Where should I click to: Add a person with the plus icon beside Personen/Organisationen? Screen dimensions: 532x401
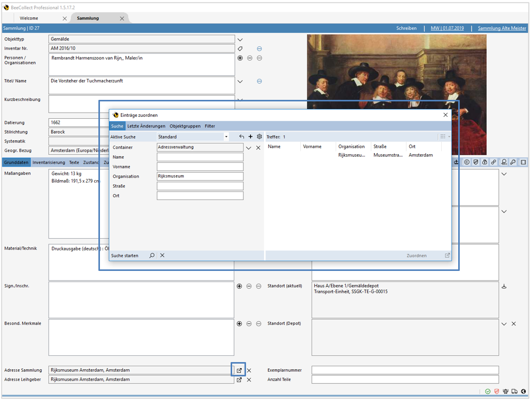pyautogui.click(x=239, y=58)
